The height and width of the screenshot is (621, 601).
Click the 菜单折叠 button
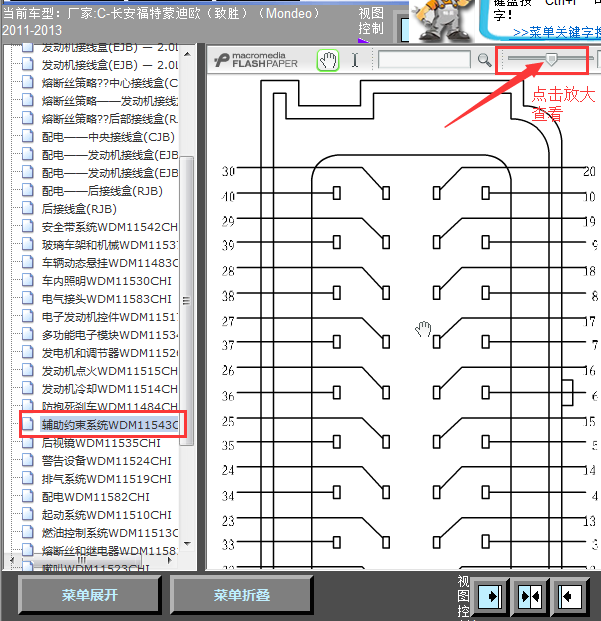(242, 595)
